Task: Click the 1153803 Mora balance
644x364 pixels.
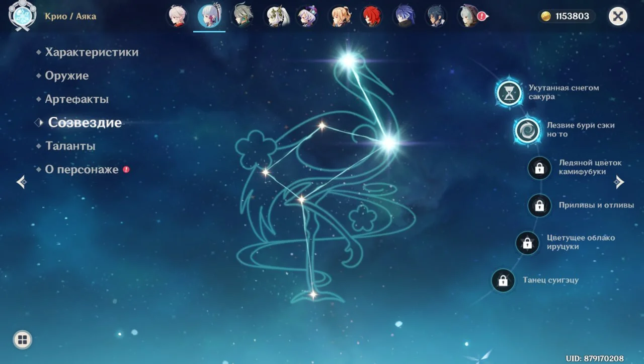Action: [572, 16]
